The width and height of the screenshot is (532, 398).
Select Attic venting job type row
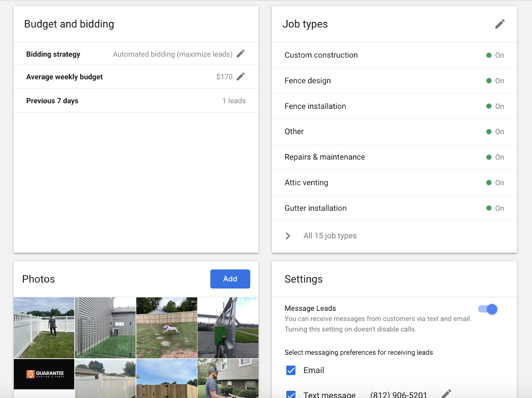point(394,183)
